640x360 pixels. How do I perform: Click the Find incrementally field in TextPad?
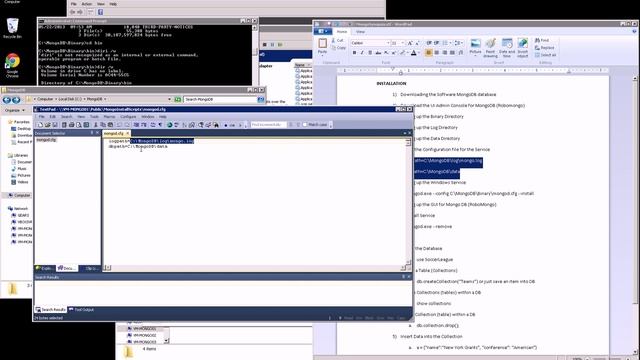(x=268, y=125)
